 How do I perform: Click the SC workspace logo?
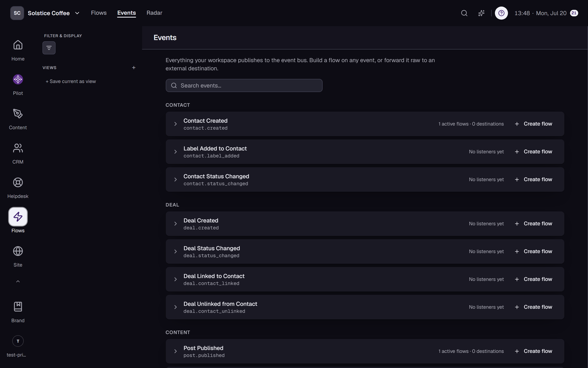coord(17,13)
